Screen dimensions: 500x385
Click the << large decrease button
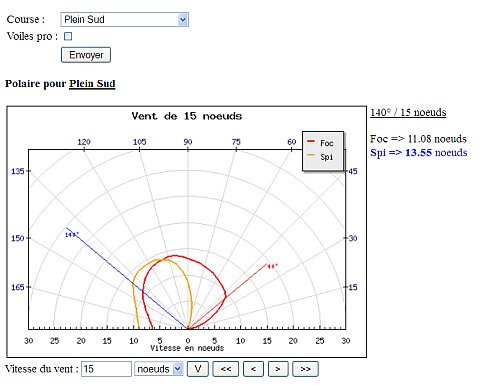pos(226,369)
